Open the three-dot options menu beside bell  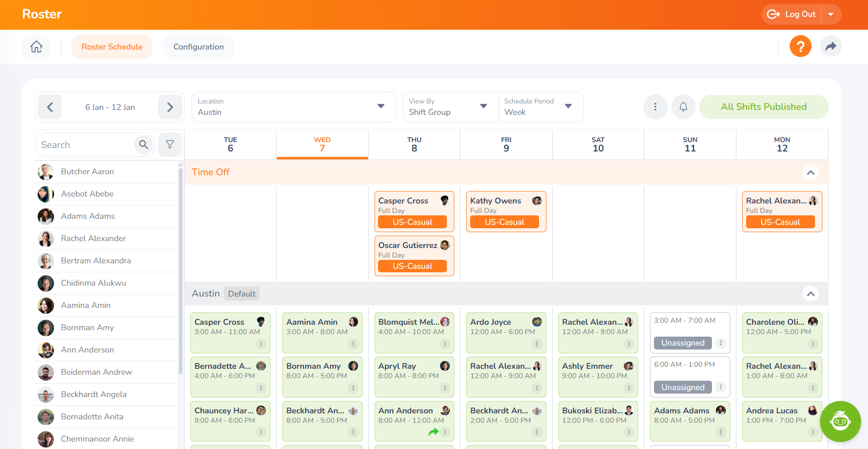(x=655, y=107)
